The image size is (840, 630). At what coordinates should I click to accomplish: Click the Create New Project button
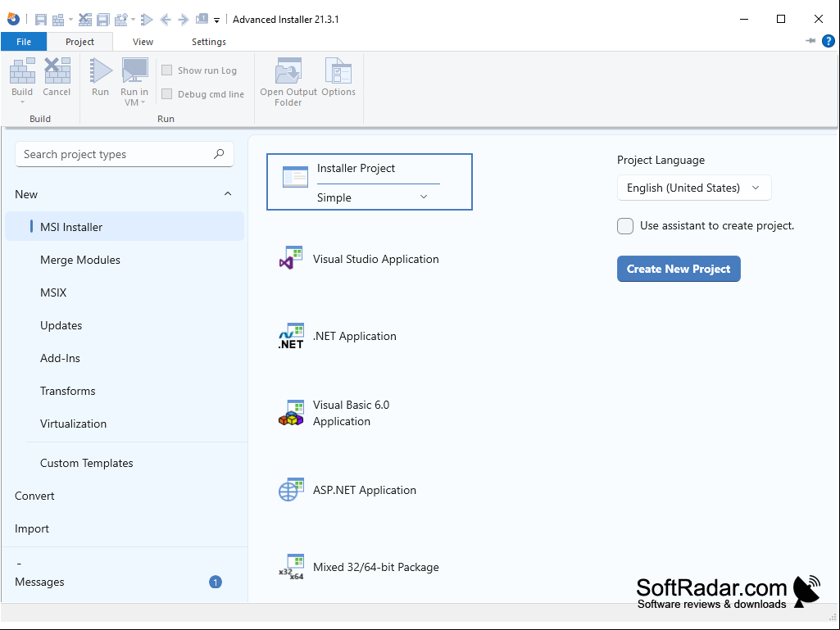pos(679,269)
